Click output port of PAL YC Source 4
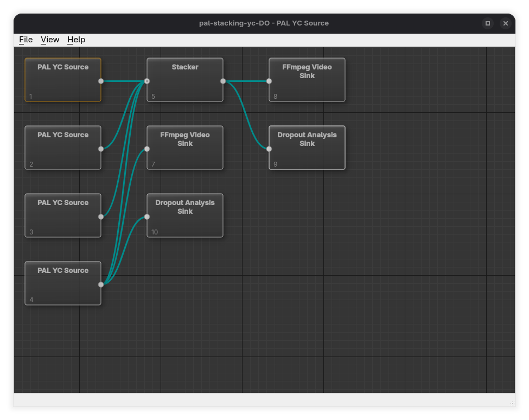Screen dimensions: 529x420 (x=101, y=284)
